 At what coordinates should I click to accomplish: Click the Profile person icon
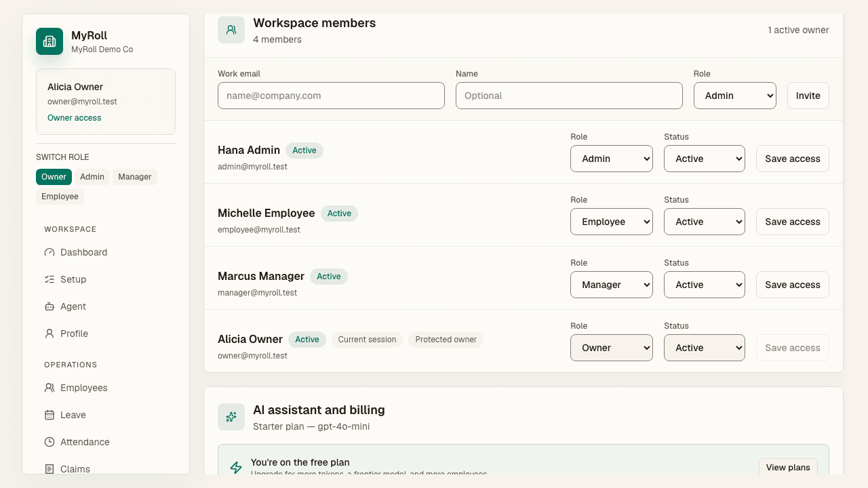tap(50, 333)
